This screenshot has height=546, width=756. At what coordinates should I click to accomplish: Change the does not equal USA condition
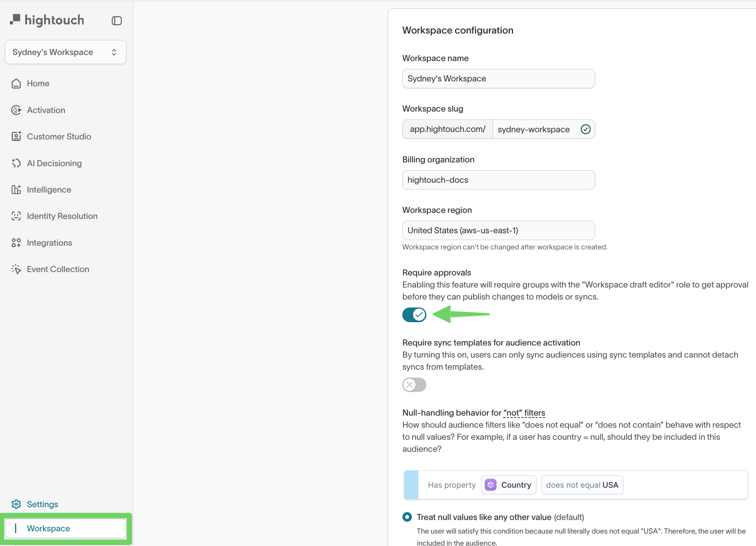click(x=582, y=485)
